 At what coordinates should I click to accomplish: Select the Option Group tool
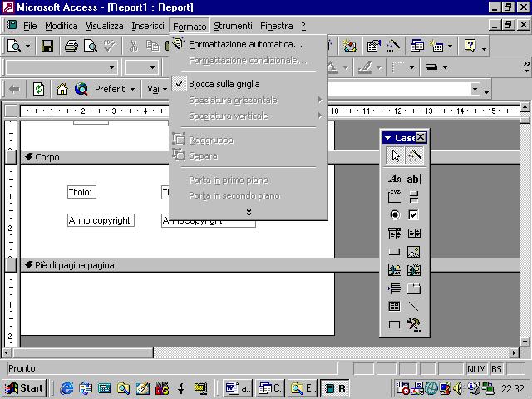(x=395, y=196)
